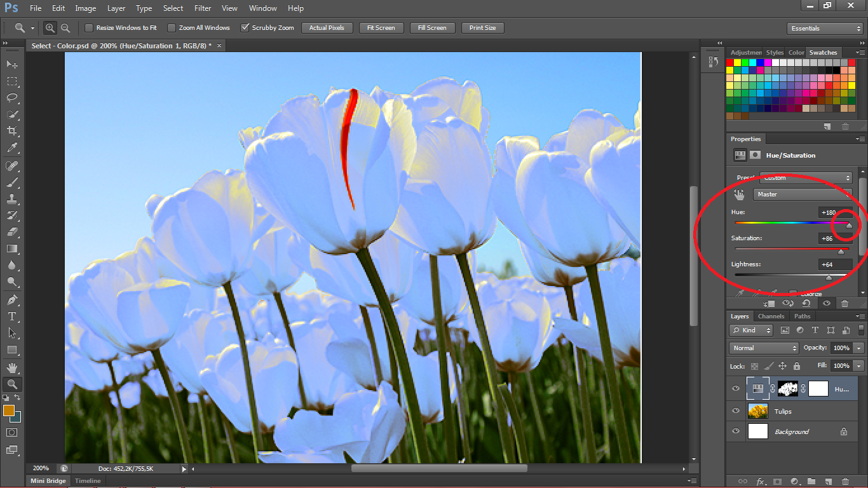Screen dimensions: 868x488
Task: Hide the Background layer
Action: tap(736, 431)
